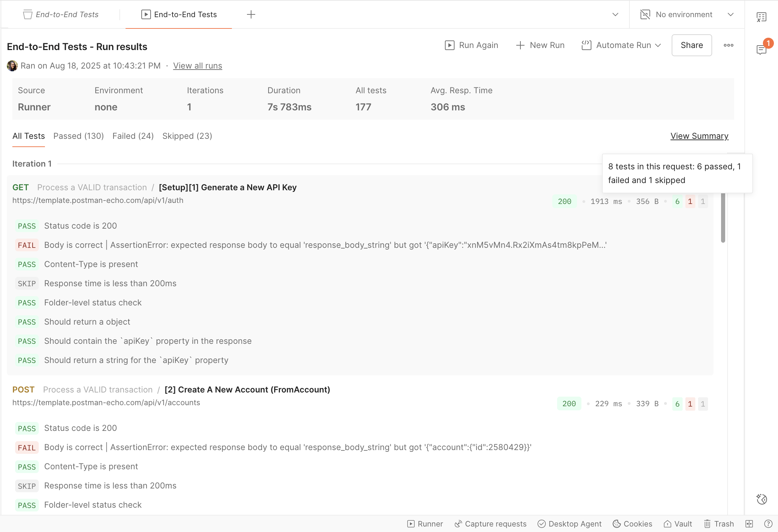Click the two-pane layout icon in status bar
778x532 pixels.
point(749,524)
